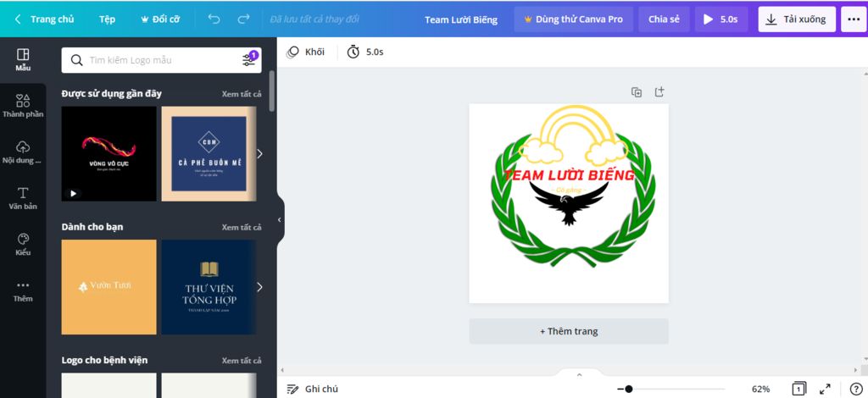The image size is (868, 398).
Task: Enter fullscreen presentation mode
Action: coord(825,390)
